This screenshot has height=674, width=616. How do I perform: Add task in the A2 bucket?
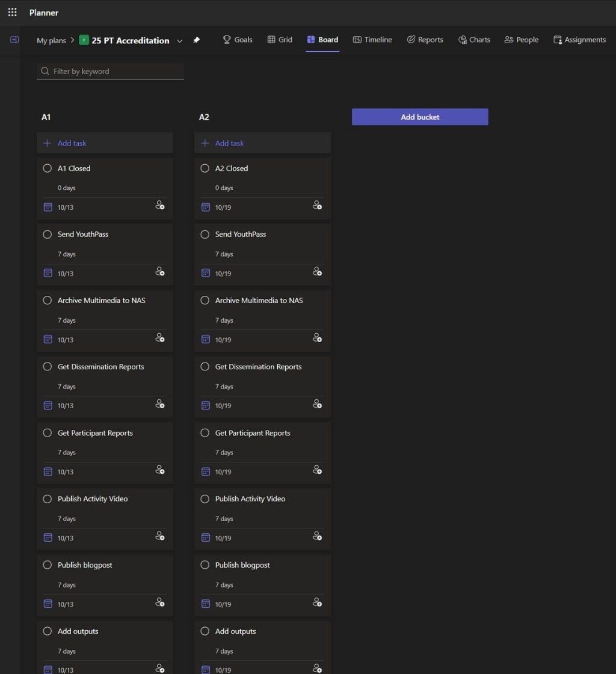click(x=229, y=143)
